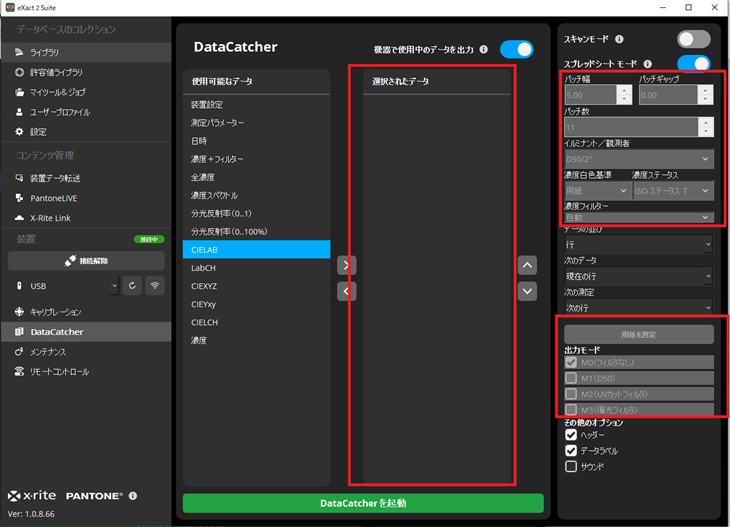Image resolution: width=730 pixels, height=527 pixels.
Task: Add CIELAB to selected data with right arrow
Action: (346, 265)
